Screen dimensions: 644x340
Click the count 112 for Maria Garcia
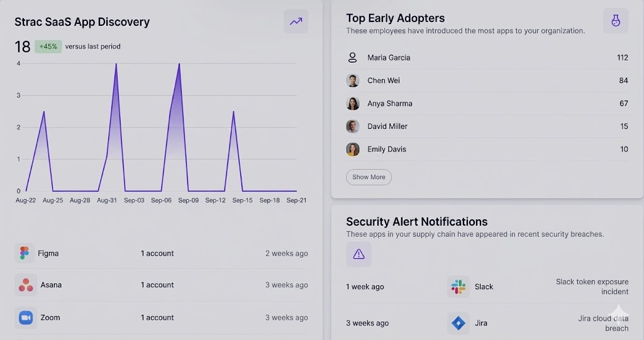tap(622, 57)
